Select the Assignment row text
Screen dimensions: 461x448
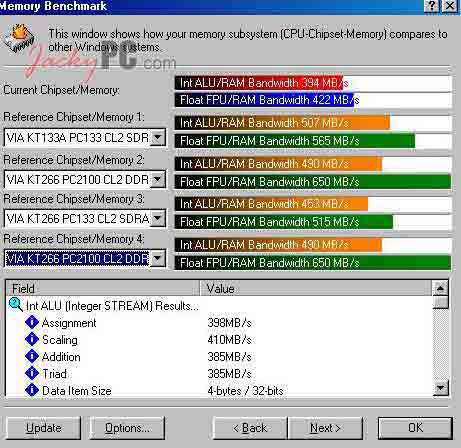point(69,323)
